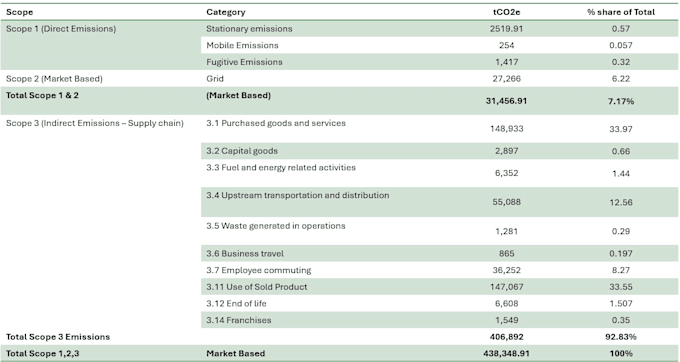This screenshot has width=680, height=362.
Task: Select 'Total Scope 3 Emissions' row label
Action: (x=58, y=337)
